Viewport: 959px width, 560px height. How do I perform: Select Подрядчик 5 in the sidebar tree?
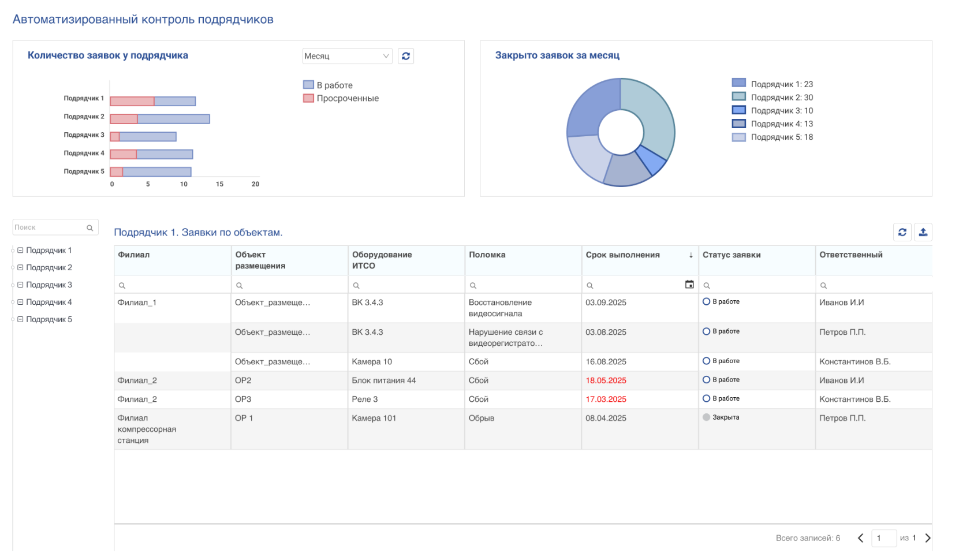49,320
